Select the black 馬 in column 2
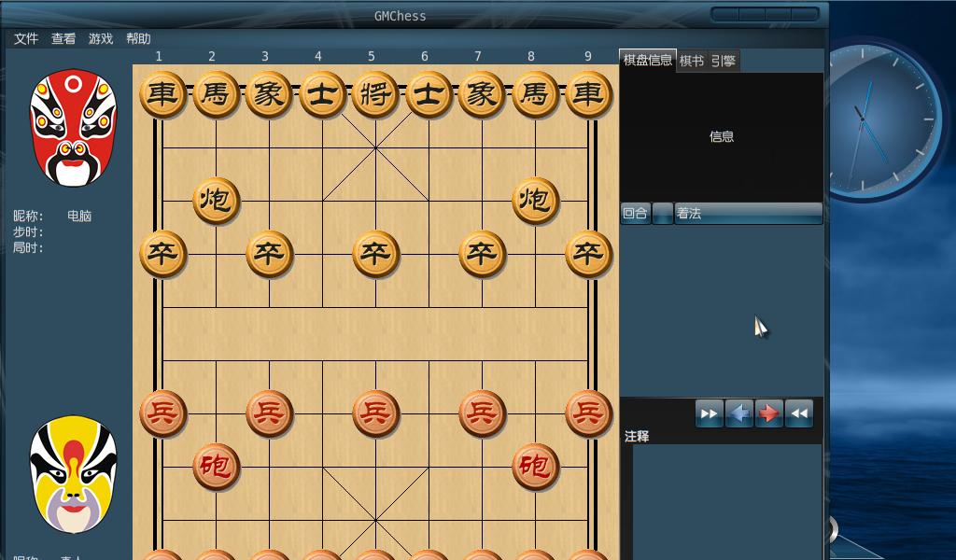 tap(216, 94)
